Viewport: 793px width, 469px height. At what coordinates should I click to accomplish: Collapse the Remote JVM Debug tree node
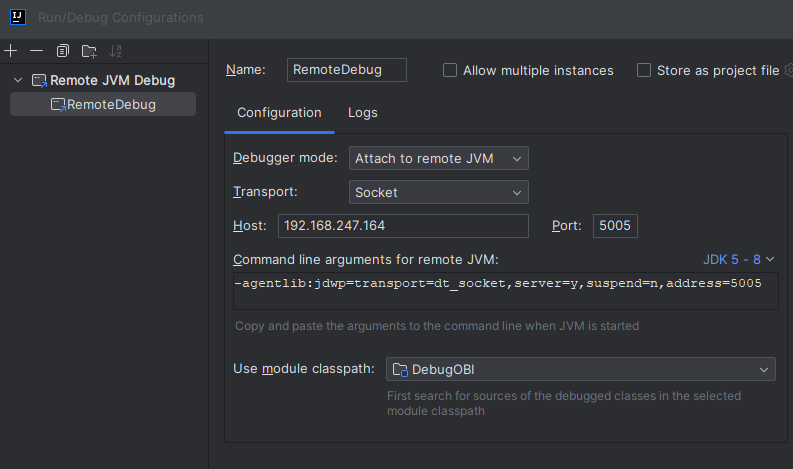18,80
